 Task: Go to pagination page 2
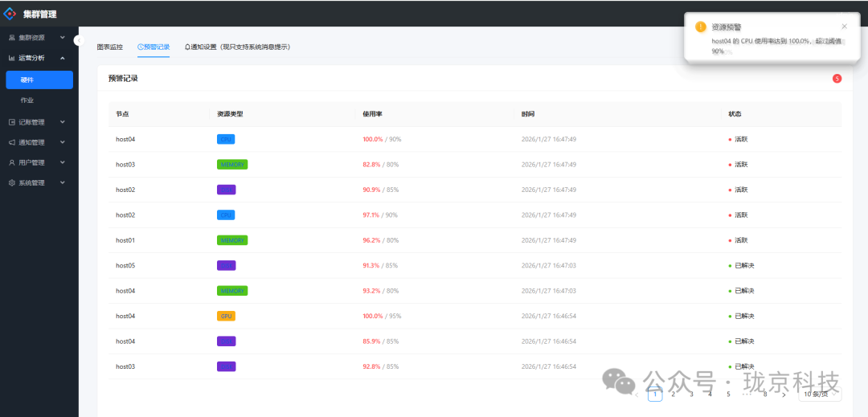click(x=674, y=395)
